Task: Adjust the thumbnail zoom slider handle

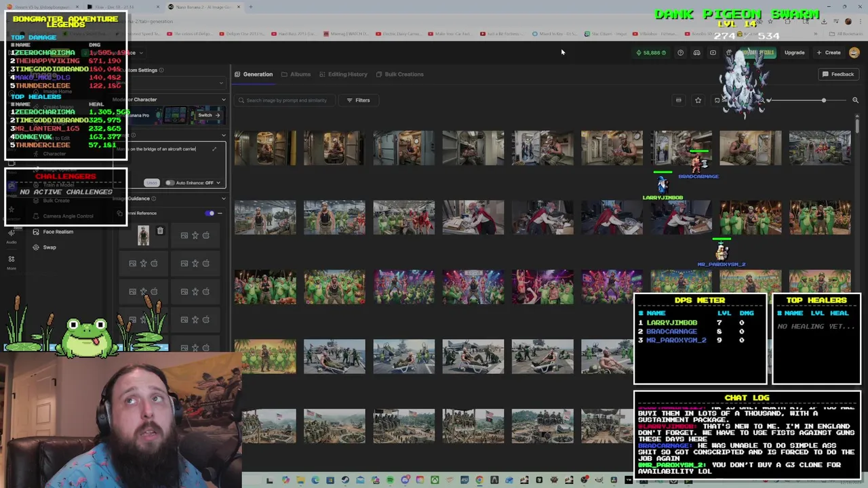Action: [x=823, y=100]
